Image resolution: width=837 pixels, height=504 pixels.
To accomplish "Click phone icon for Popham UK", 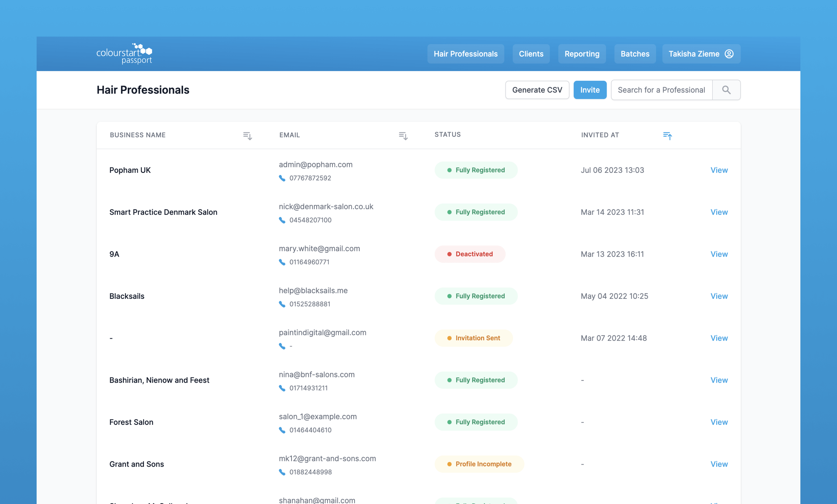I will pyautogui.click(x=282, y=178).
